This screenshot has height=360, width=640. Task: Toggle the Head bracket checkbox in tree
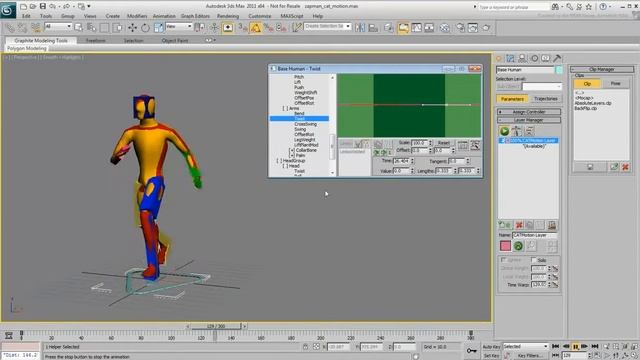tap(285, 166)
